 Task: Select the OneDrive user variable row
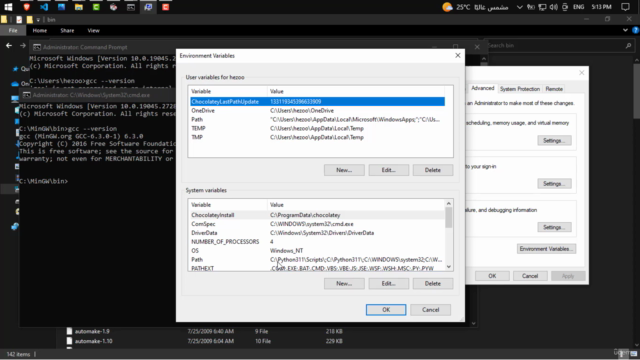tap(318, 111)
